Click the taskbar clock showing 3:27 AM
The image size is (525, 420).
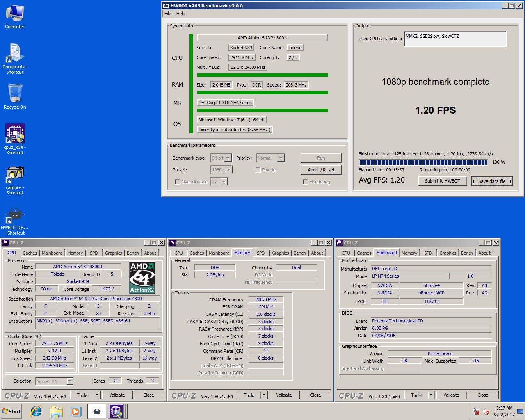504,411
